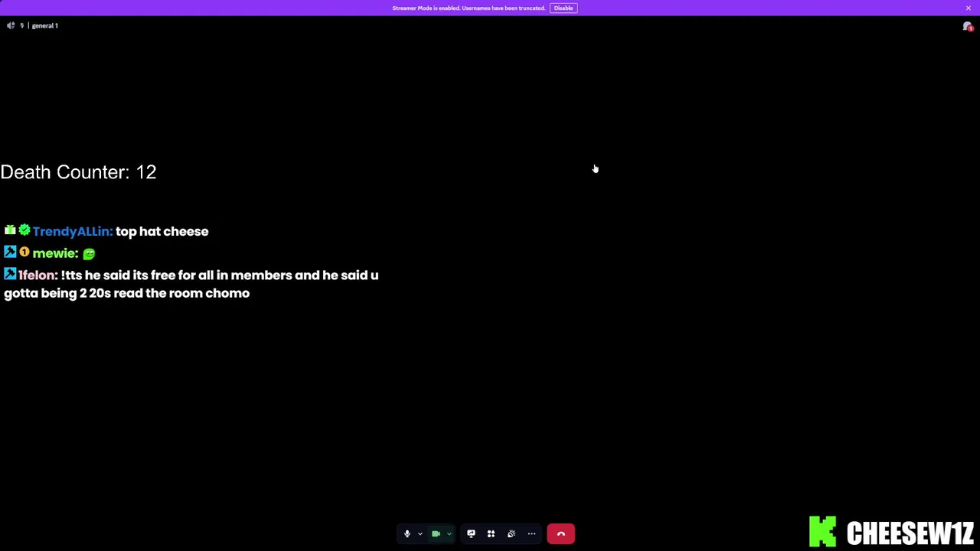
Task: Show chat via the bubble icon with badge
Action: tap(967, 26)
